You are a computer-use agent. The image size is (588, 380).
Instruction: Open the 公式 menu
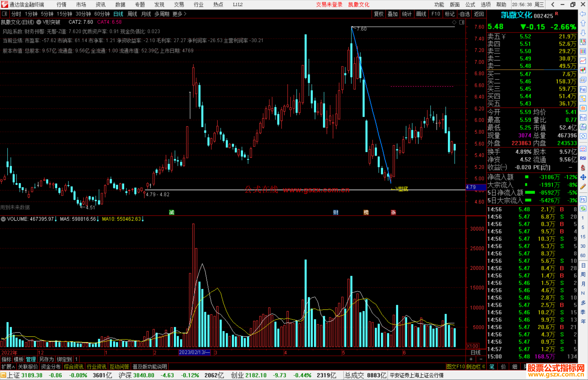(470, 4)
